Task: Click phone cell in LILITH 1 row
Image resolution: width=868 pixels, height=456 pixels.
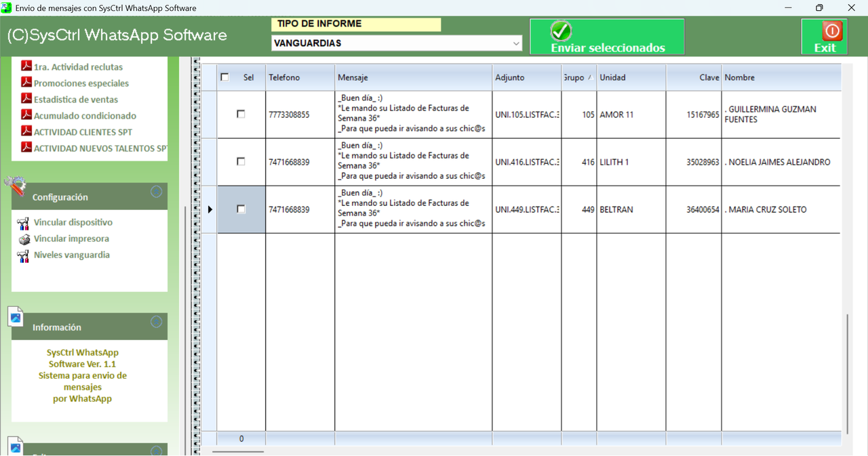Action: (300, 162)
